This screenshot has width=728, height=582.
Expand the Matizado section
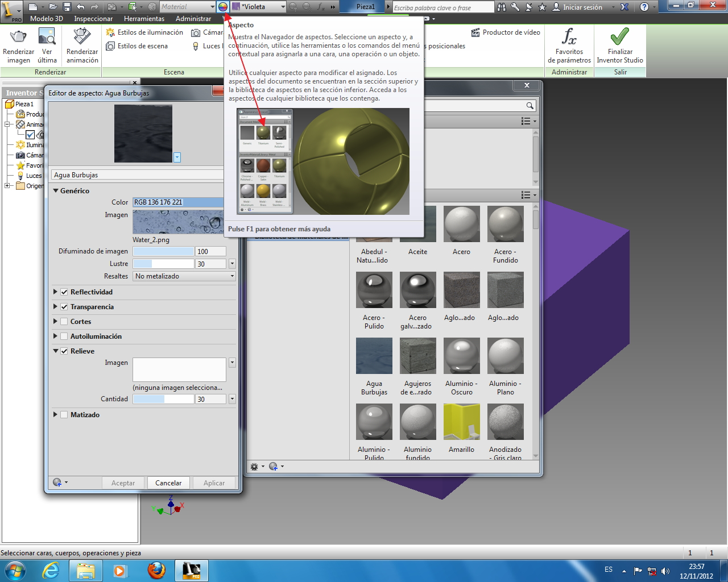click(56, 415)
